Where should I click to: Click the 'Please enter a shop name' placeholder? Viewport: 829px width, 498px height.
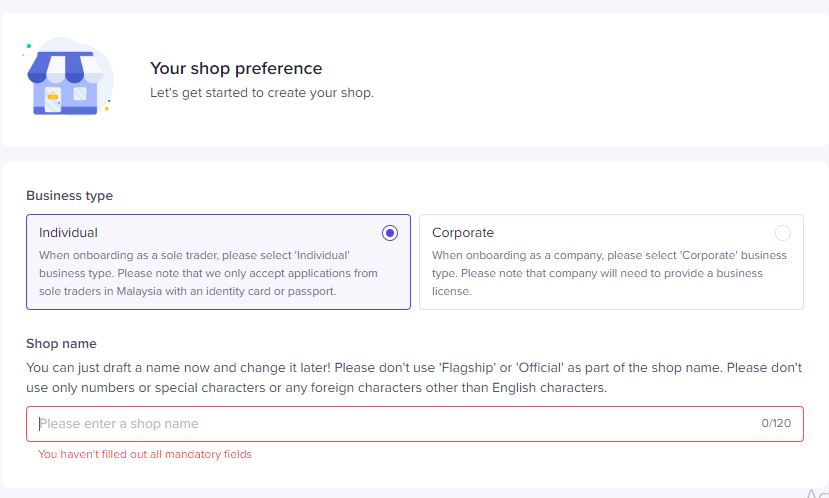[x=119, y=423]
